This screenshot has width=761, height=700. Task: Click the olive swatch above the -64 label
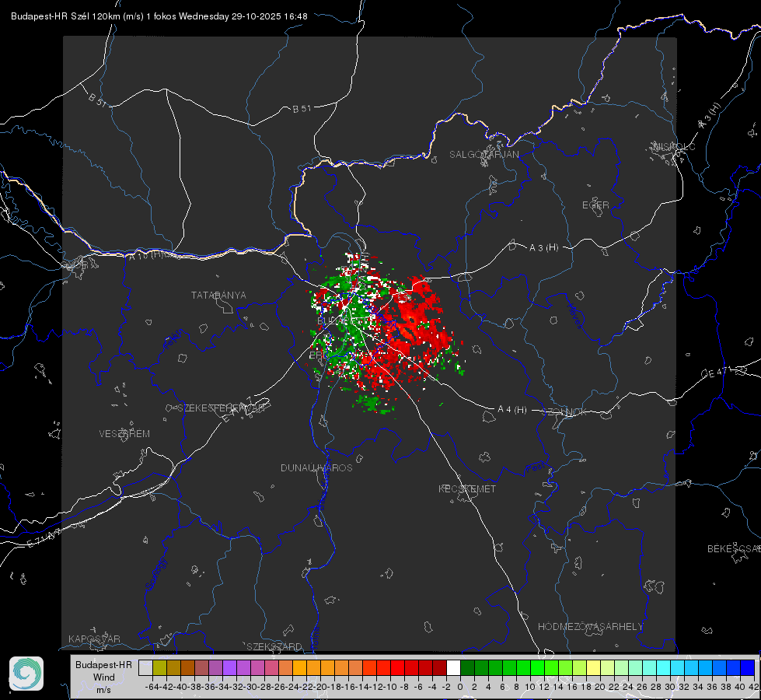click(159, 667)
